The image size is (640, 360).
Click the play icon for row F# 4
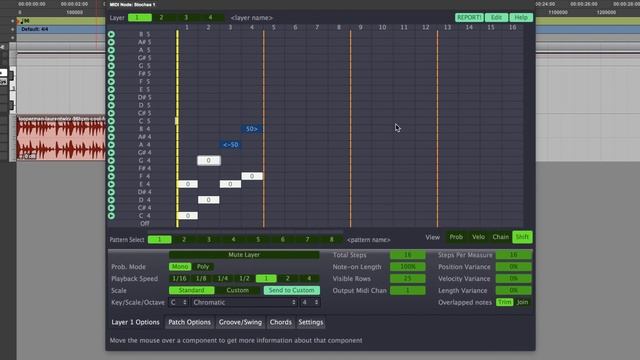pyautogui.click(x=111, y=168)
